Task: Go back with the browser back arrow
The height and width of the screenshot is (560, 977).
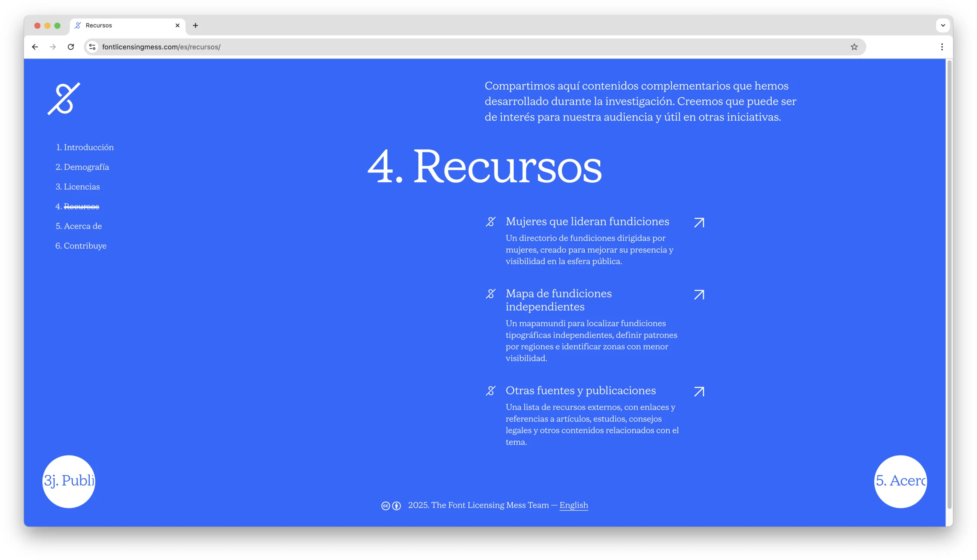Action: click(35, 47)
